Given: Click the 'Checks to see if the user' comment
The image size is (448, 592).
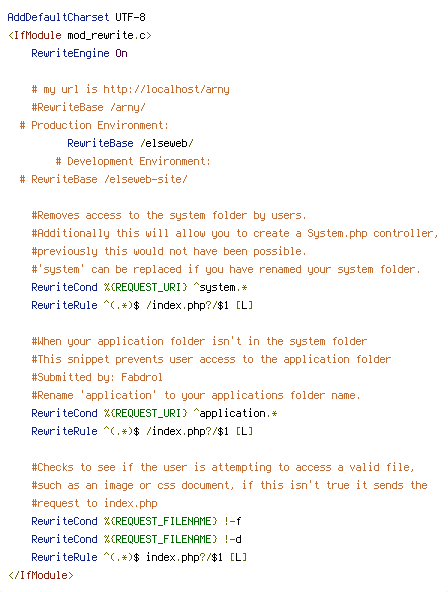Looking at the screenshot, I should [223, 467].
